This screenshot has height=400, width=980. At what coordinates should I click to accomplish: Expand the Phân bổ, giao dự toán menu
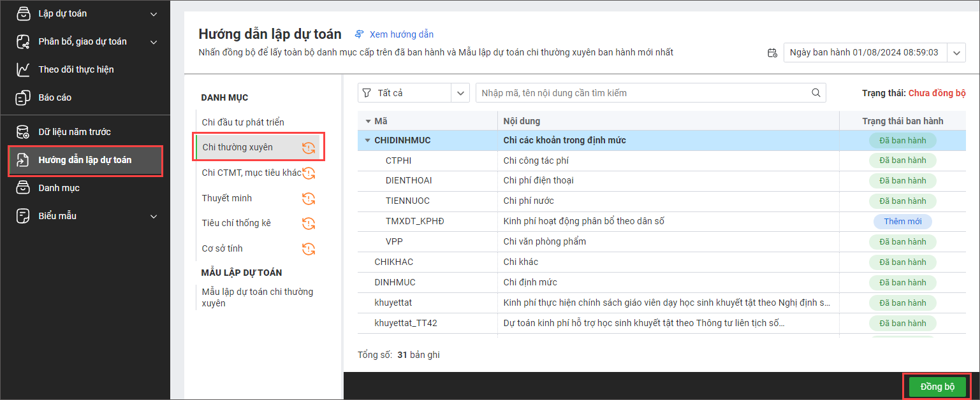pyautogui.click(x=153, y=42)
